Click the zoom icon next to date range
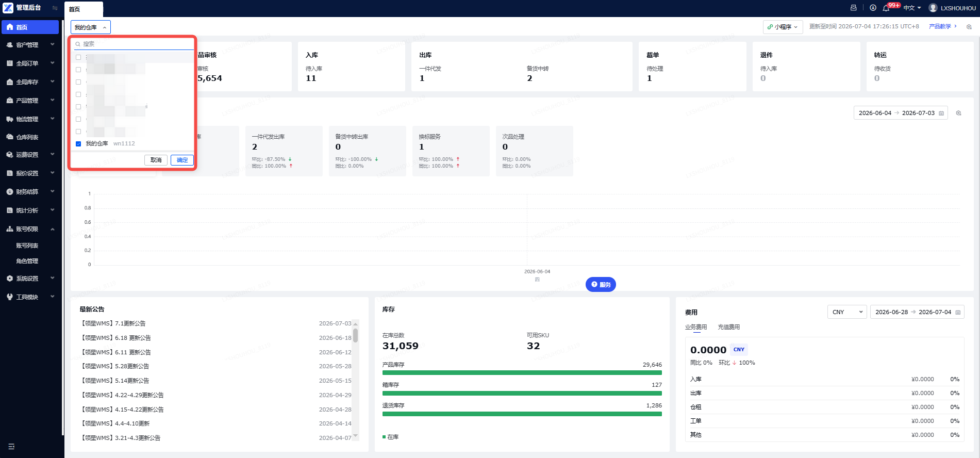Viewport: 980px width, 458px height. 959,113
